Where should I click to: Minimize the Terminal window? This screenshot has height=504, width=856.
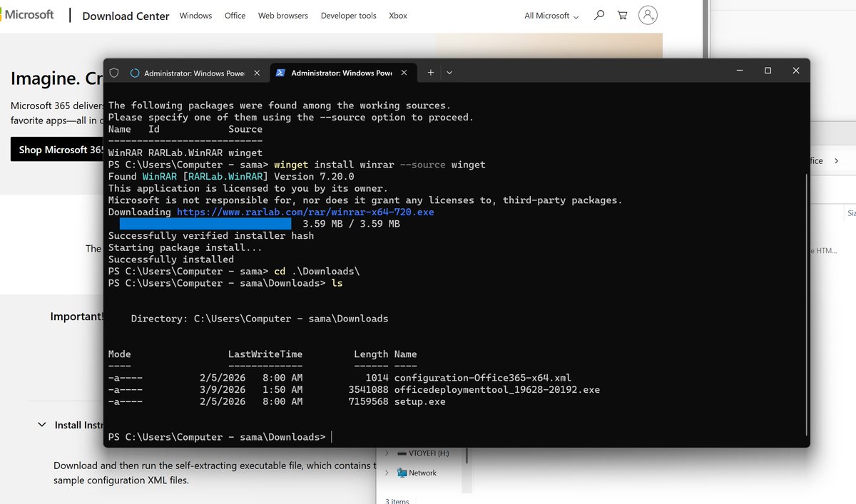pyautogui.click(x=739, y=71)
